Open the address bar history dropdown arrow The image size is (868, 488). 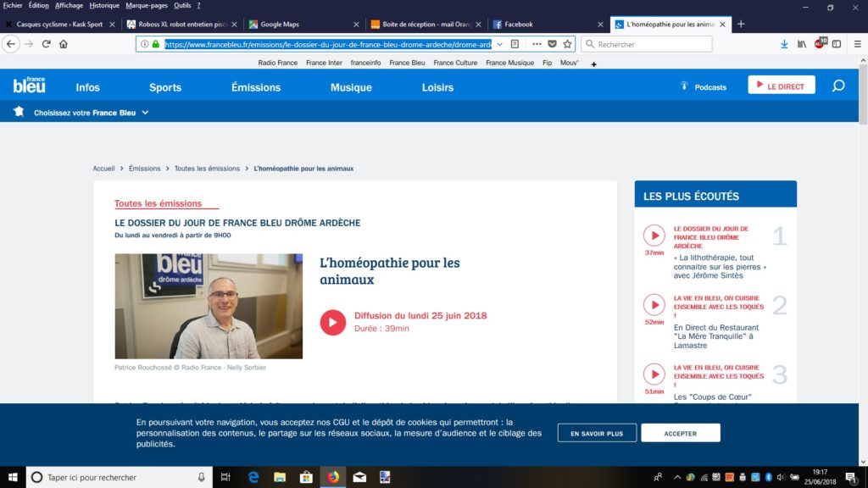click(x=499, y=44)
